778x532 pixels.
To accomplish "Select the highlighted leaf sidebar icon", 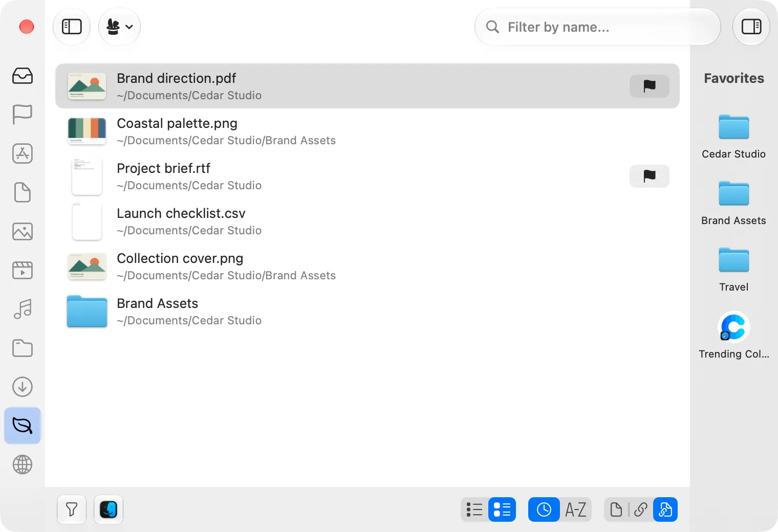I will (23, 426).
